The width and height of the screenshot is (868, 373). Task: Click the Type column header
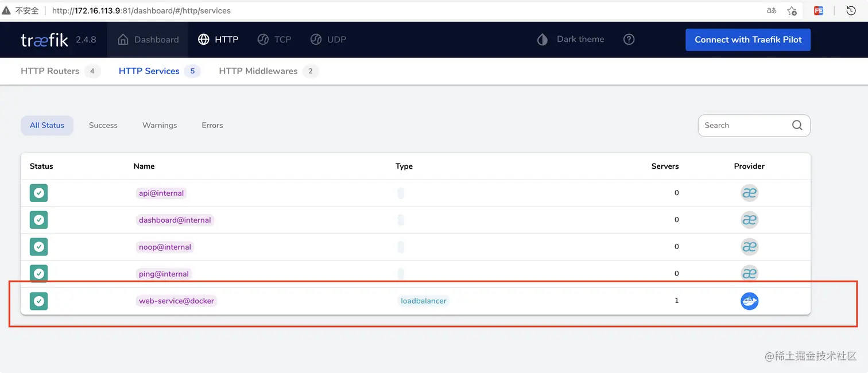pyautogui.click(x=404, y=166)
